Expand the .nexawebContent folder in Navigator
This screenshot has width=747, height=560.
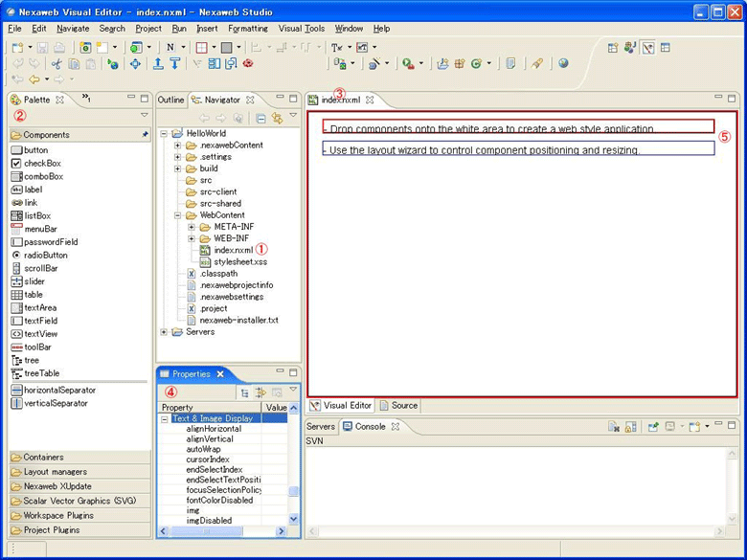coord(177,145)
